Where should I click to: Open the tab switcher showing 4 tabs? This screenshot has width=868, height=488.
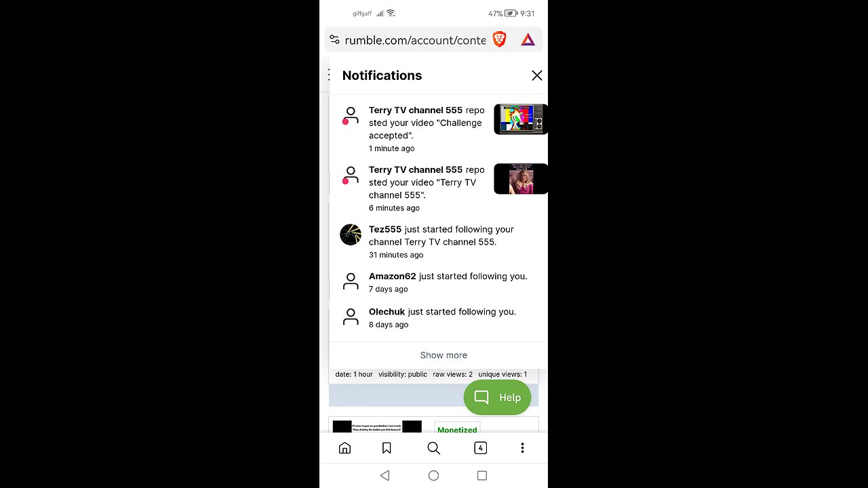pos(480,448)
